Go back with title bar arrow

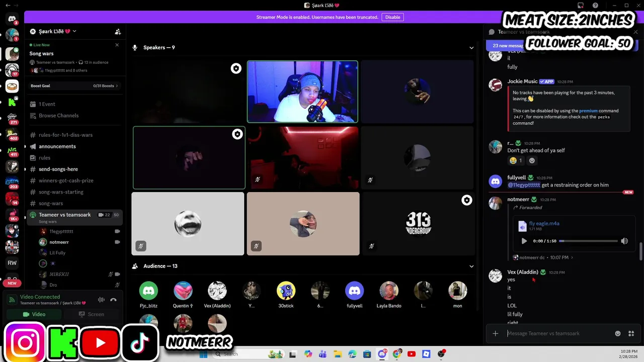(x=8, y=5)
